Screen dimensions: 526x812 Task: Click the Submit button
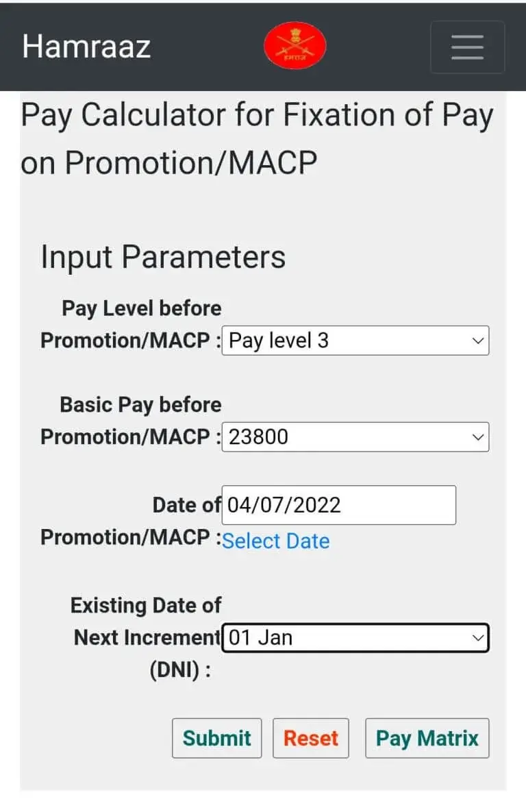(217, 738)
